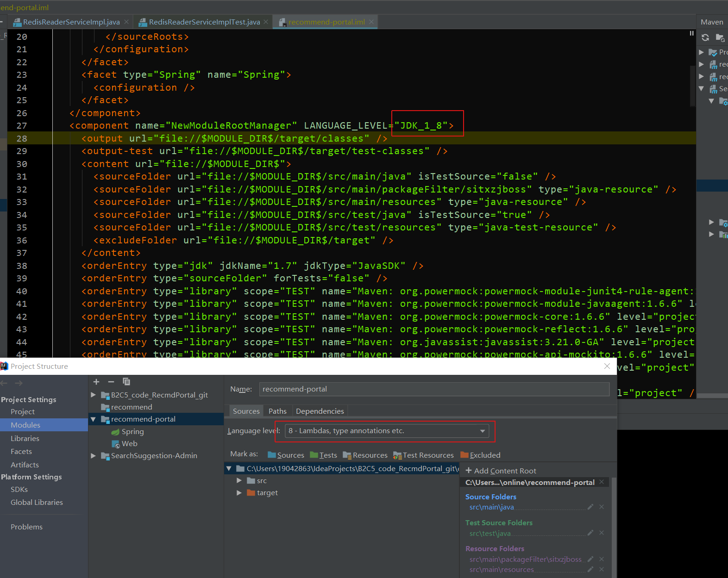Mark folder as Sources

coord(286,455)
